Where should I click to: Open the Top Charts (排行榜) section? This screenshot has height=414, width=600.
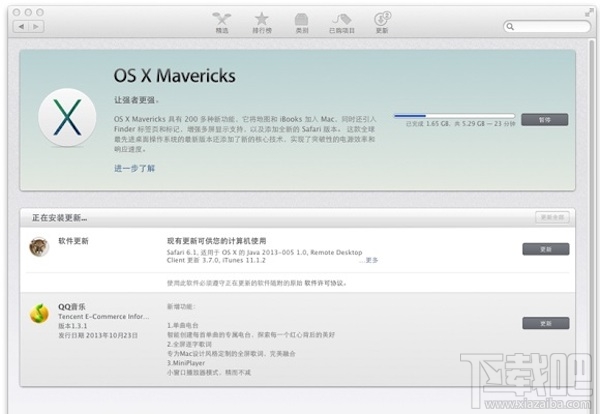tap(261, 22)
